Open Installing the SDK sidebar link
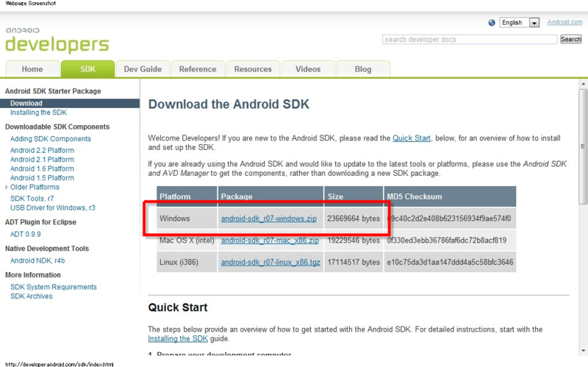Image resolution: width=588 pixels, height=367 pixels. coord(38,113)
